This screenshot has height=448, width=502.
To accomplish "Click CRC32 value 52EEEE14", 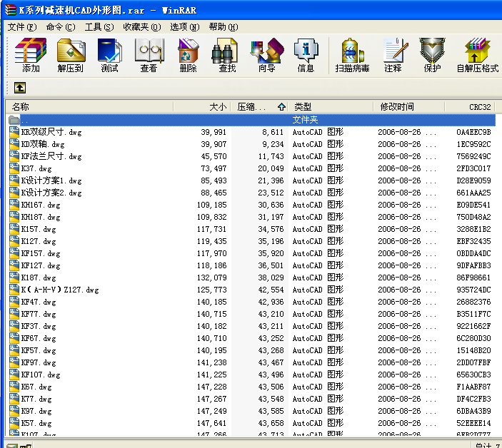I will 473,423.
